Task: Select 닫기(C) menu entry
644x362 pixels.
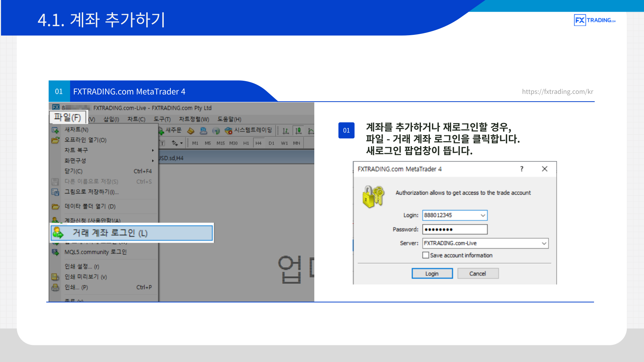Action: coord(104,171)
